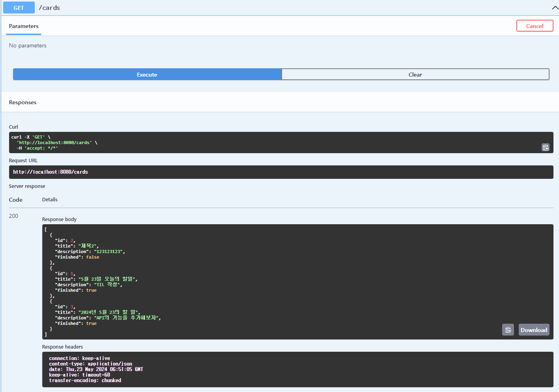Viewport: 559px width, 392px height.
Task: Click the No parameters text
Action: pos(28,45)
